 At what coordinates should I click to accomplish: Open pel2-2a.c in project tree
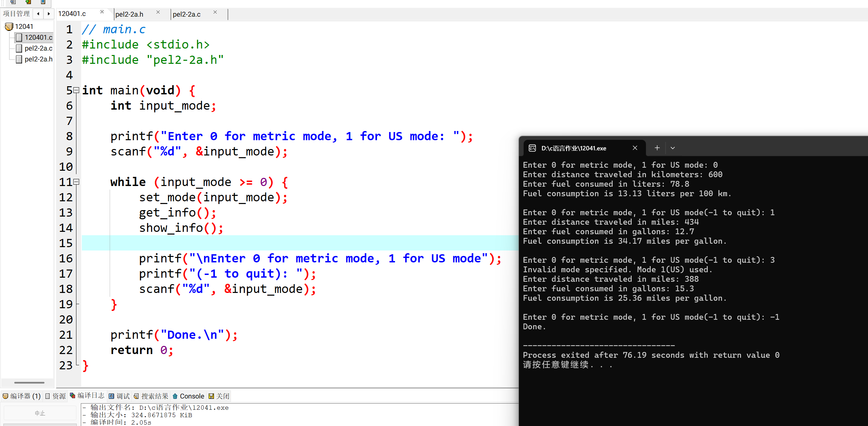(38, 48)
